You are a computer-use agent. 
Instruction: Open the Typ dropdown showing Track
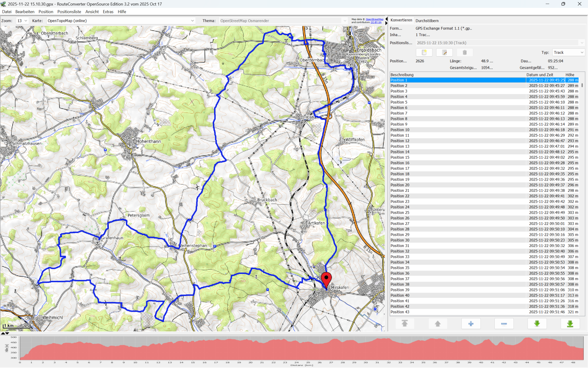click(568, 52)
